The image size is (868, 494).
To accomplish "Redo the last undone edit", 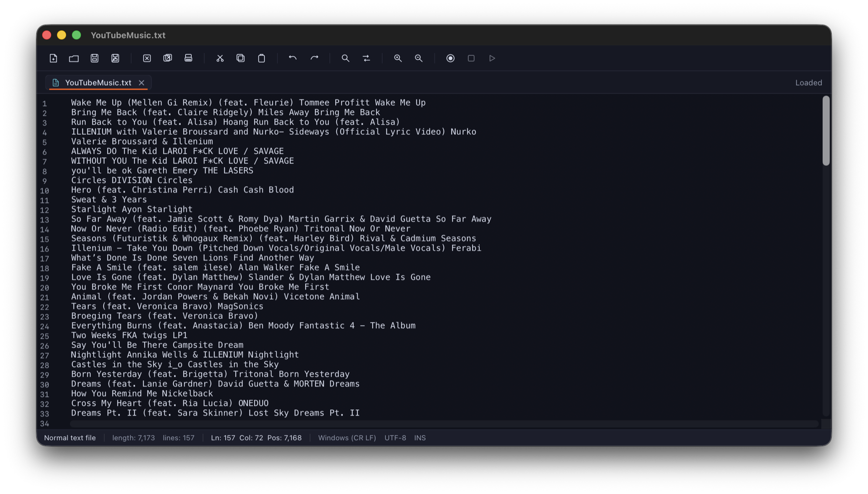I will [x=314, y=58].
